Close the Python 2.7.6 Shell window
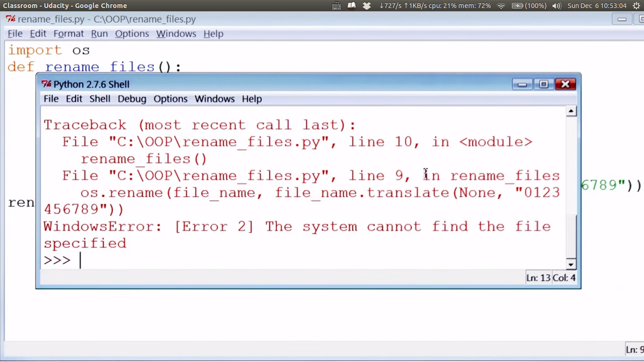The height and width of the screenshot is (362, 644). click(565, 84)
